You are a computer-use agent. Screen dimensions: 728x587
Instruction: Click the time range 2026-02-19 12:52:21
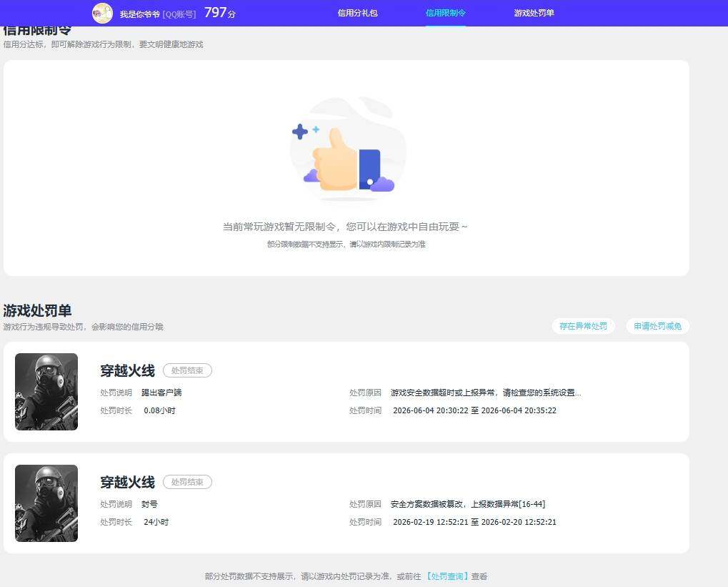474,523
